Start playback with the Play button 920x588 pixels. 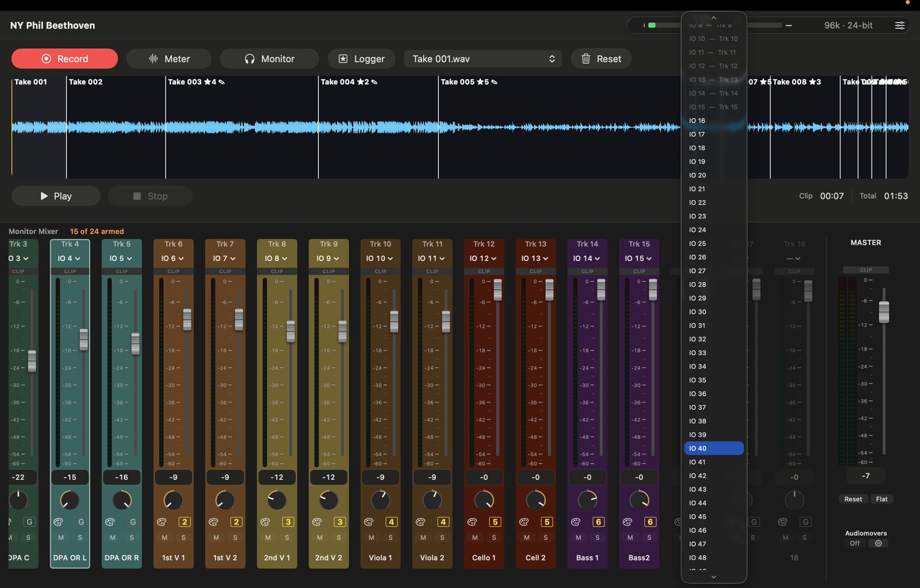[x=56, y=196]
